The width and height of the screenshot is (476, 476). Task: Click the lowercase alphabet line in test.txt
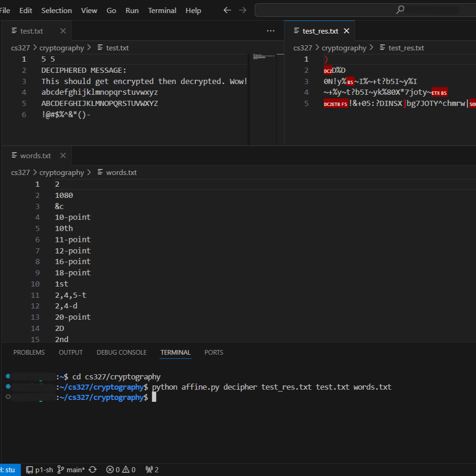click(99, 92)
